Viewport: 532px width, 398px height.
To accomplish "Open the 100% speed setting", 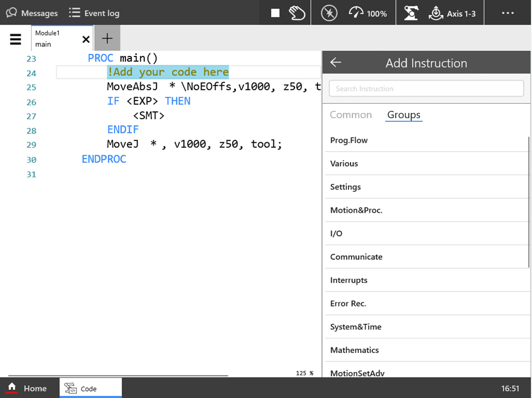I will pos(367,13).
